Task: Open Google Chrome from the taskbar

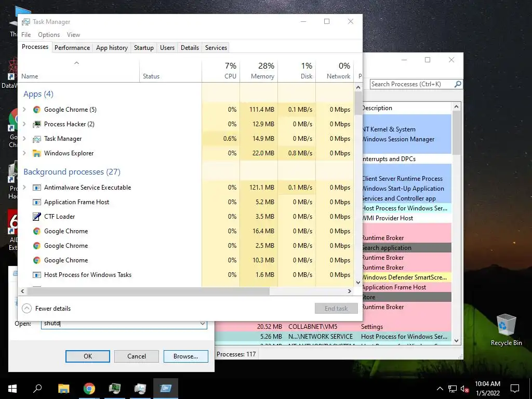Action: click(89, 389)
